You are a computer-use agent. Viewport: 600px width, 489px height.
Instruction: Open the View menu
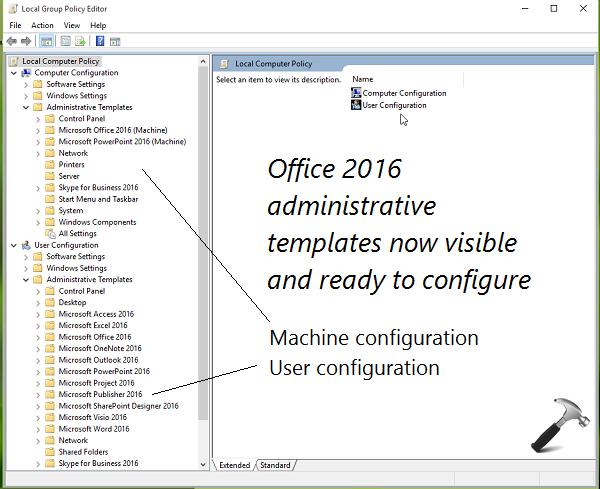point(72,25)
